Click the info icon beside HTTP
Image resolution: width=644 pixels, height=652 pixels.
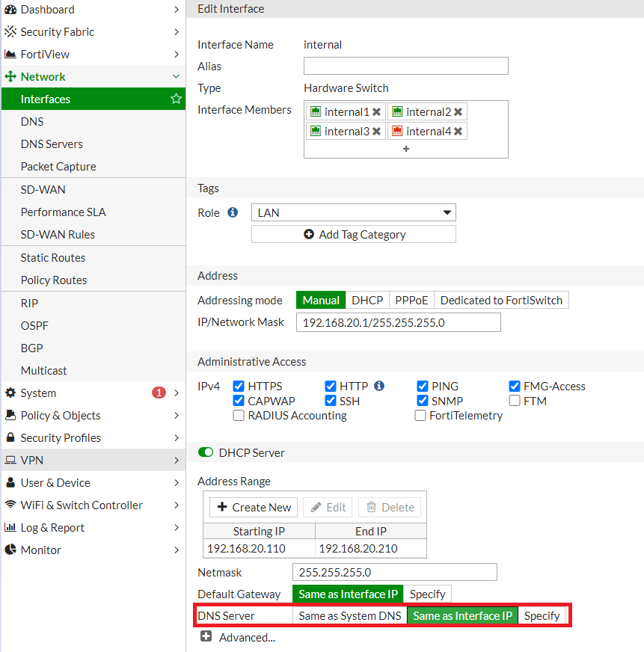[x=379, y=386]
